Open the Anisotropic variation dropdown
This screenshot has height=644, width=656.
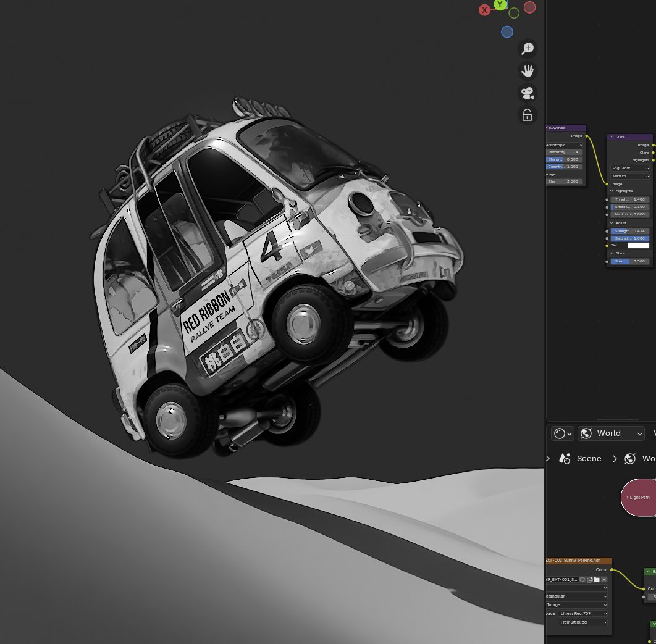pyautogui.click(x=565, y=145)
